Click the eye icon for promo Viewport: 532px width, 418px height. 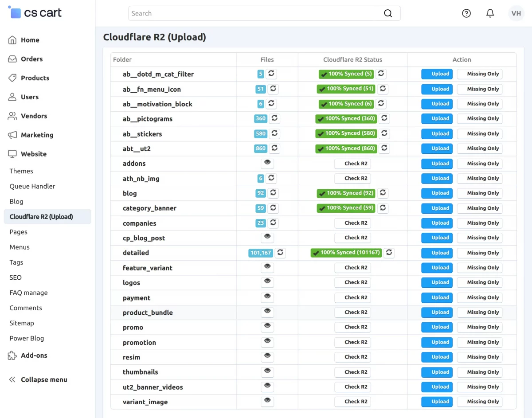(267, 327)
